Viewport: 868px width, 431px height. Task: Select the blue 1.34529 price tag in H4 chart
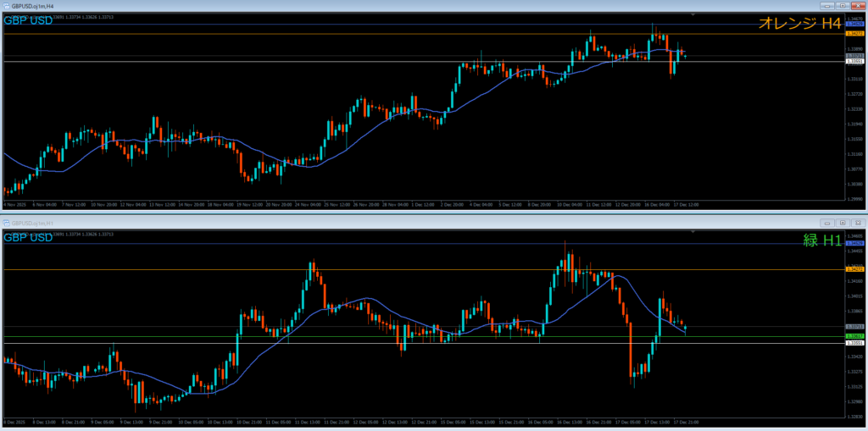[854, 25]
